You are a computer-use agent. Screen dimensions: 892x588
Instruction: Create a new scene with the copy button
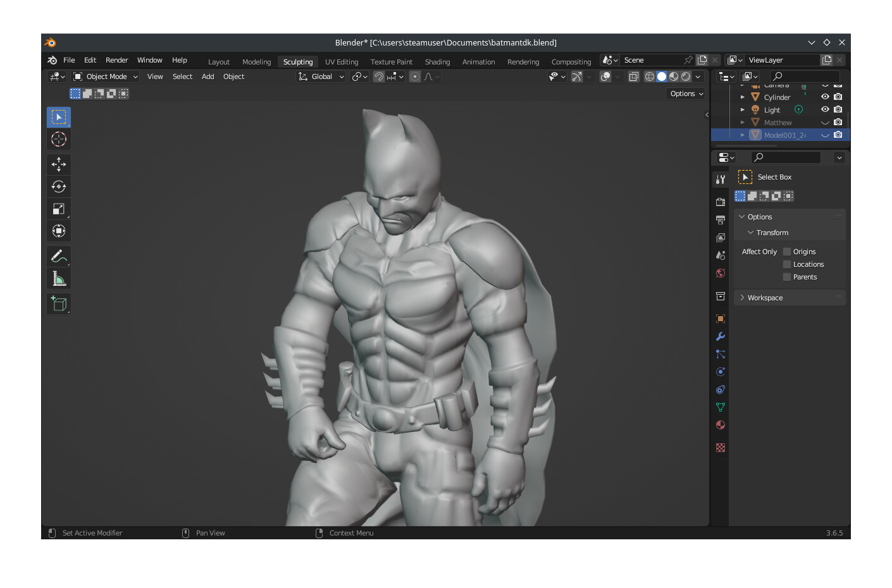(x=702, y=60)
